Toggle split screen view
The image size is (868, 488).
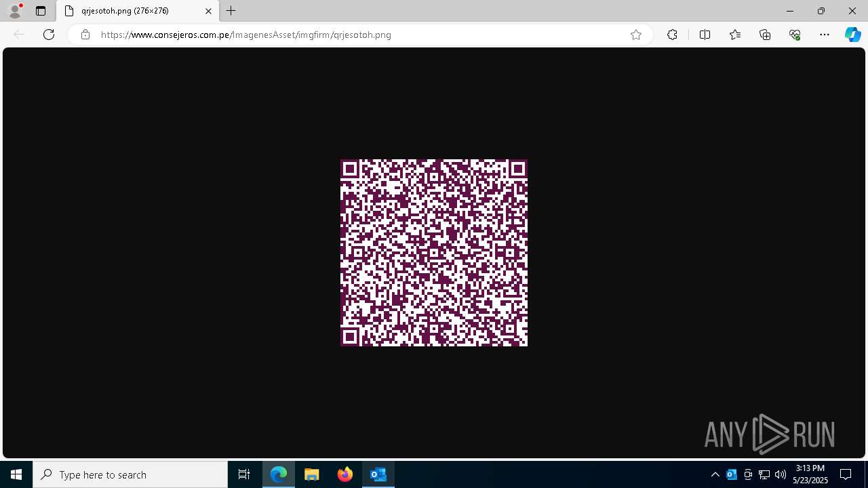[705, 35]
